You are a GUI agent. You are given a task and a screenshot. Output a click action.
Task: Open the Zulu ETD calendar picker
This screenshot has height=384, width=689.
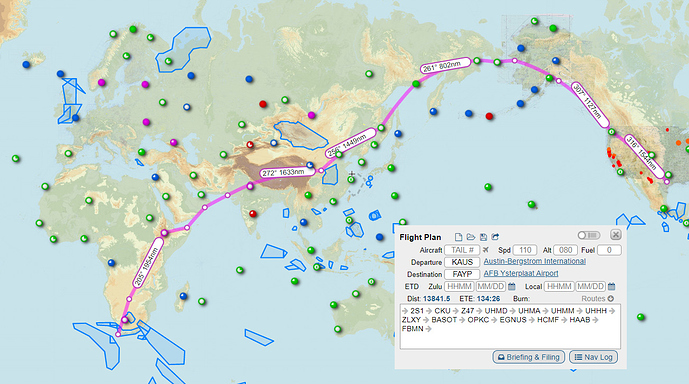coord(511,286)
